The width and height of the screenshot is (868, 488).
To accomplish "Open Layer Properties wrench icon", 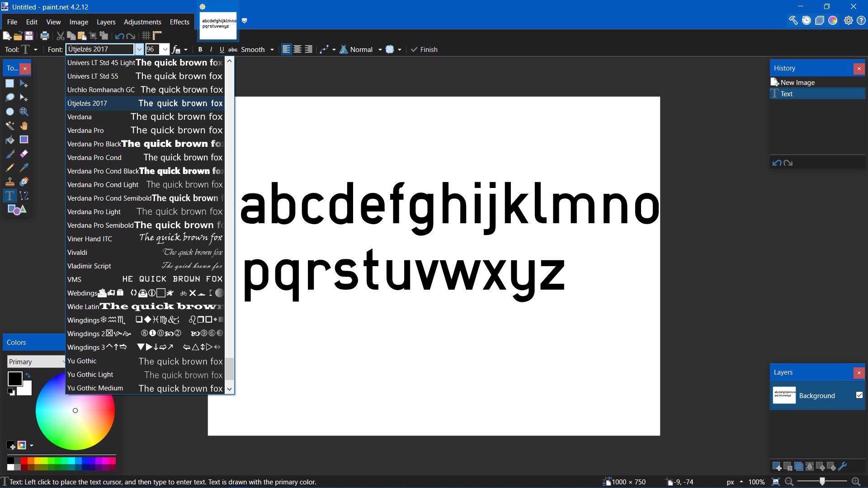I will coord(843,466).
